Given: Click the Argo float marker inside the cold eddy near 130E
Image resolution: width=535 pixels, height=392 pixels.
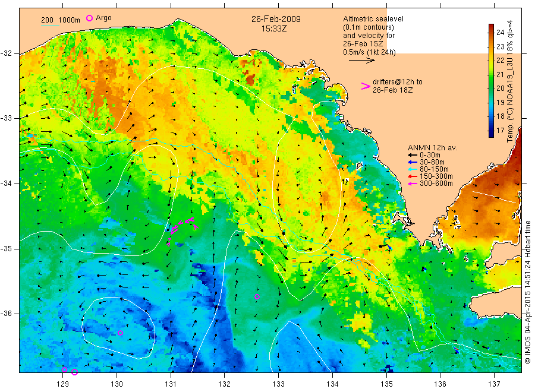Looking at the screenshot, I should point(120,333).
